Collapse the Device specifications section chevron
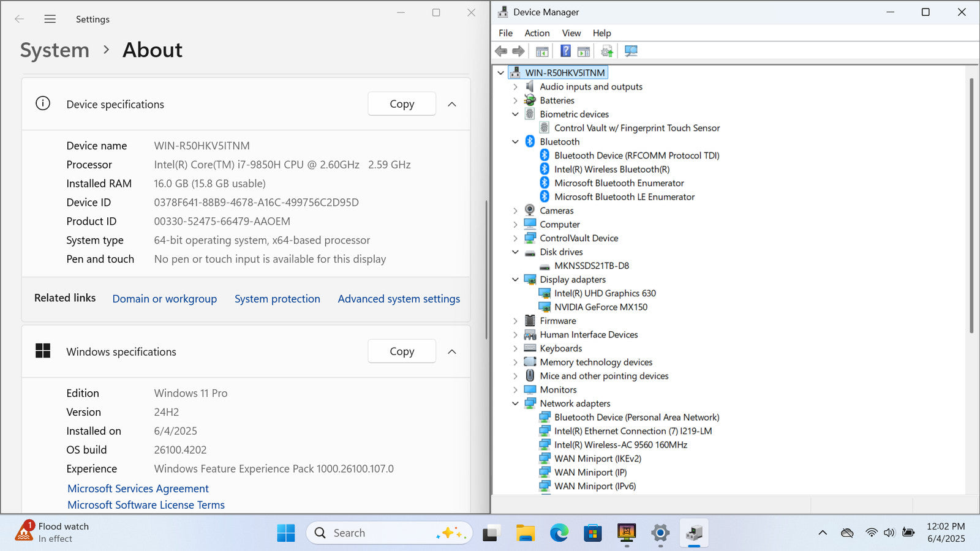Viewport: 980px width, 551px height. tap(452, 104)
